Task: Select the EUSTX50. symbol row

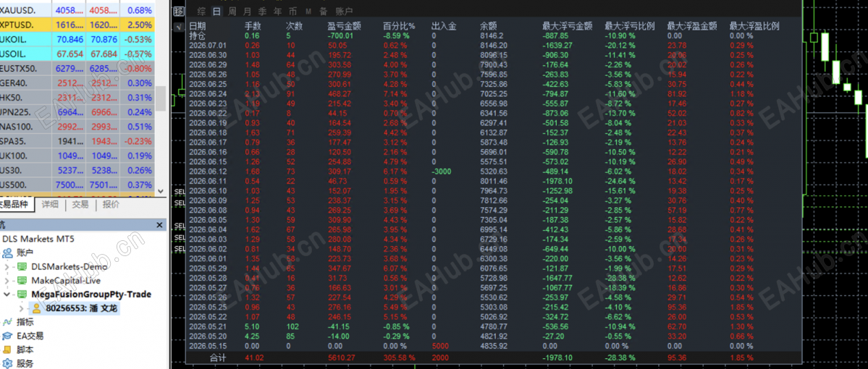Action: click(77, 68)
